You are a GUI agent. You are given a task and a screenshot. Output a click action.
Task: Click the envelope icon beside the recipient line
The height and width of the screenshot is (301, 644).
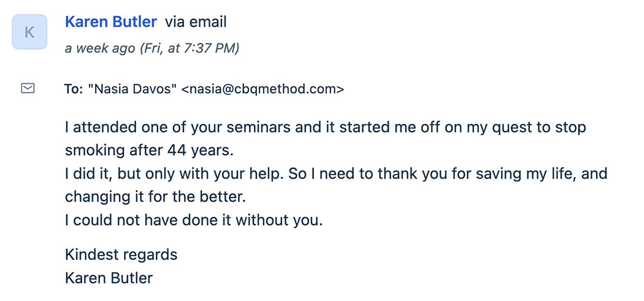(28, 88)
